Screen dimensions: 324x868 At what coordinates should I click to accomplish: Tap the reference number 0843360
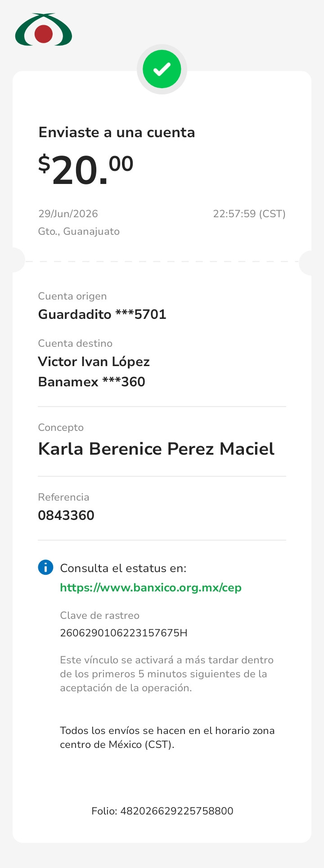coord(66,515)
